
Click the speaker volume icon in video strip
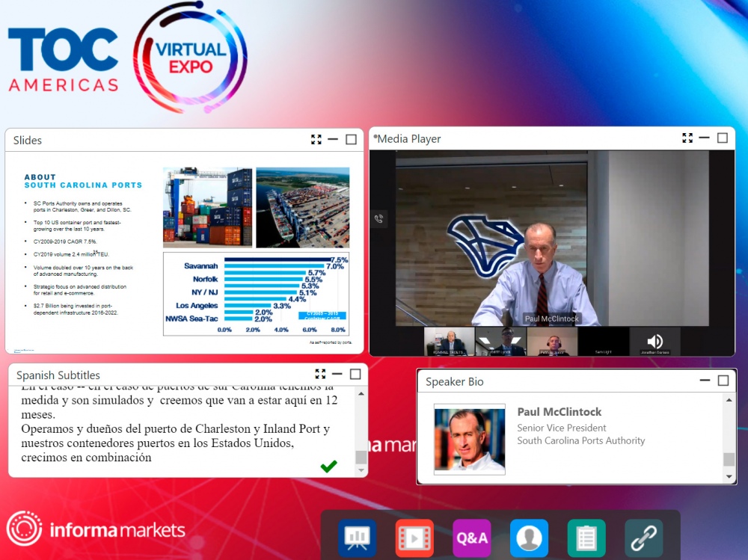point(655,341)
